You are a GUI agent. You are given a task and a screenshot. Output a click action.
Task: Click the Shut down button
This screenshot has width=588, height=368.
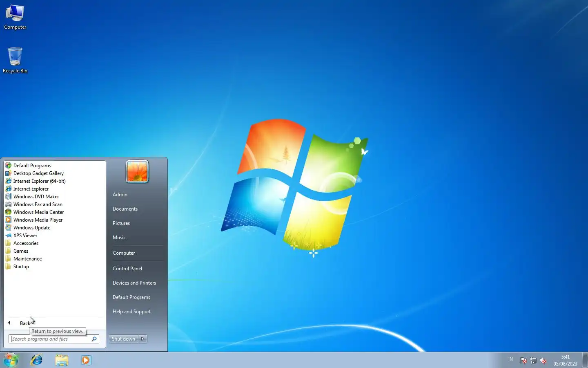[124, 339]
